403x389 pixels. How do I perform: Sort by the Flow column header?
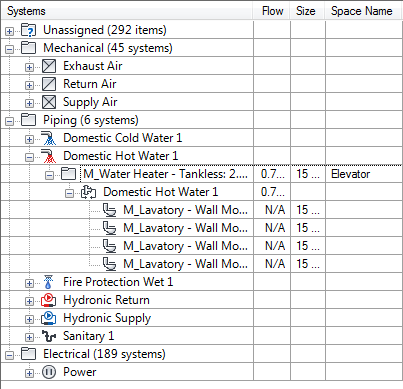tap(272, 11)
